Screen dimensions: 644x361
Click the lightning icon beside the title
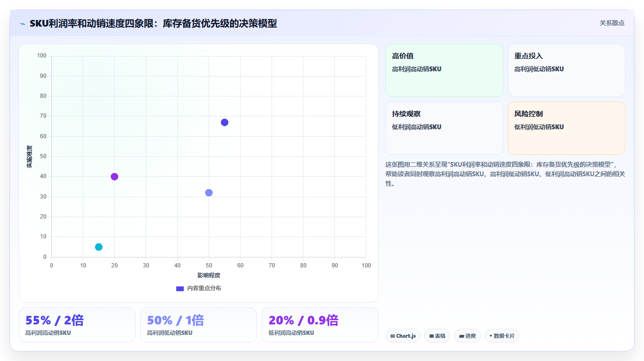point(22,24)
